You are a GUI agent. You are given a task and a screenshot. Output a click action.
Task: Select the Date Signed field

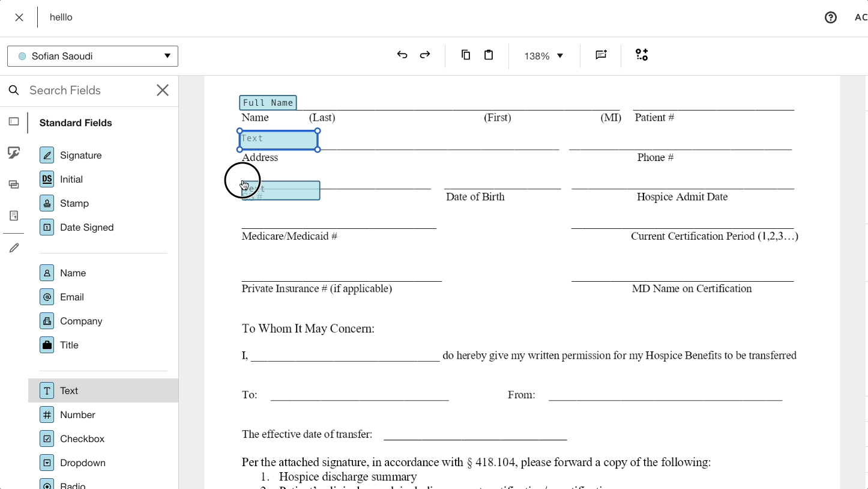coord(103,227)
